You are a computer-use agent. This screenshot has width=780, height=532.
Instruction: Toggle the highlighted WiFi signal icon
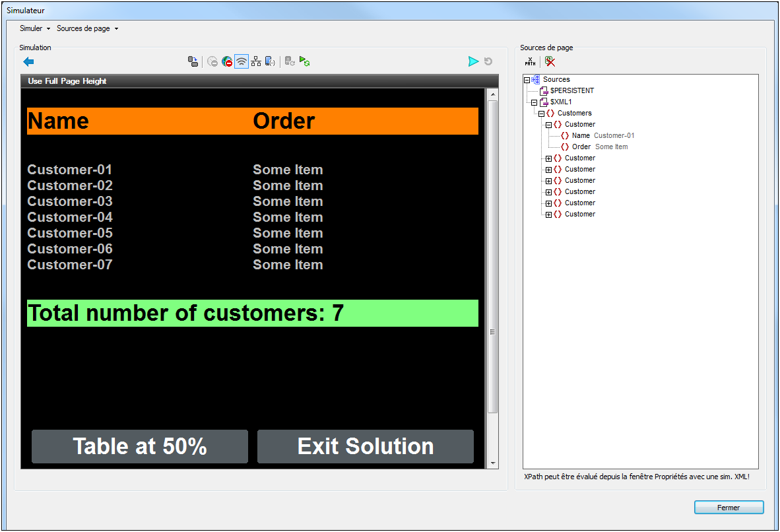(242, 61)
